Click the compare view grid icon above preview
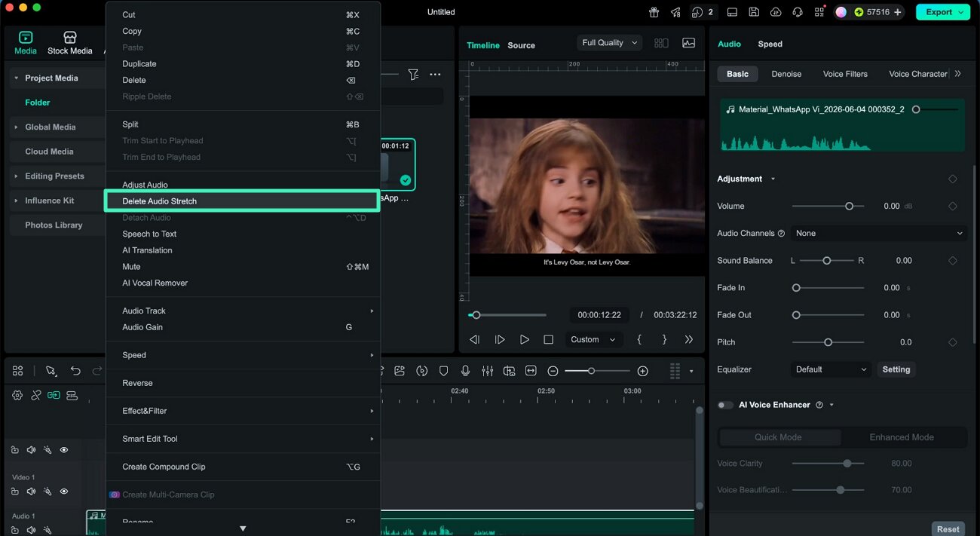 [661, 43]
